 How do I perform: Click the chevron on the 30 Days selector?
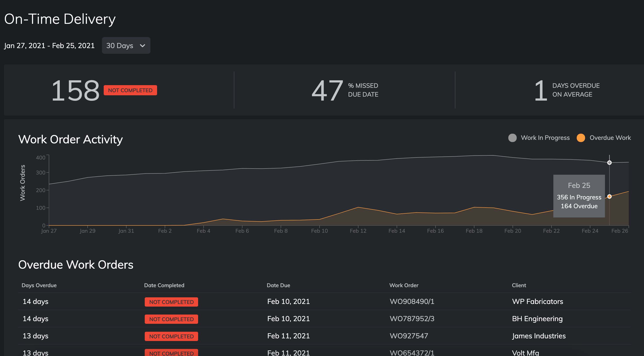pyautogui.click(x=143, y=45)
